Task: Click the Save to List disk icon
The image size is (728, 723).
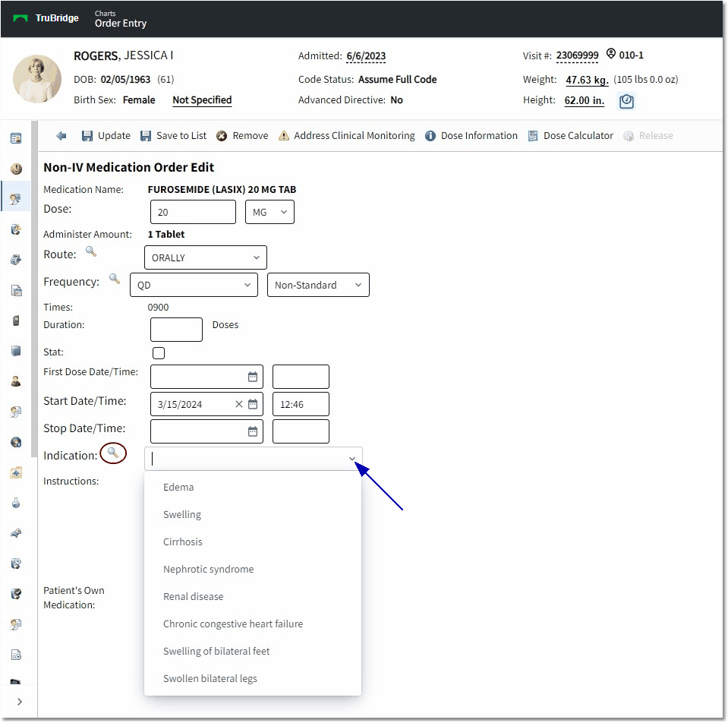Action: point(146,136)
